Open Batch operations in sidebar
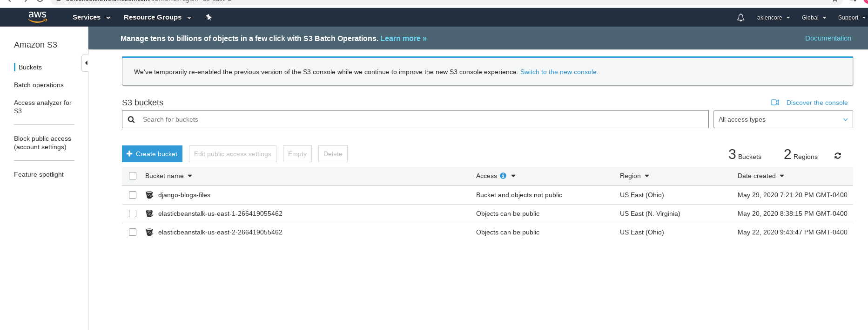The width and height of the screenshot is (868, 330). click(39, 85)
